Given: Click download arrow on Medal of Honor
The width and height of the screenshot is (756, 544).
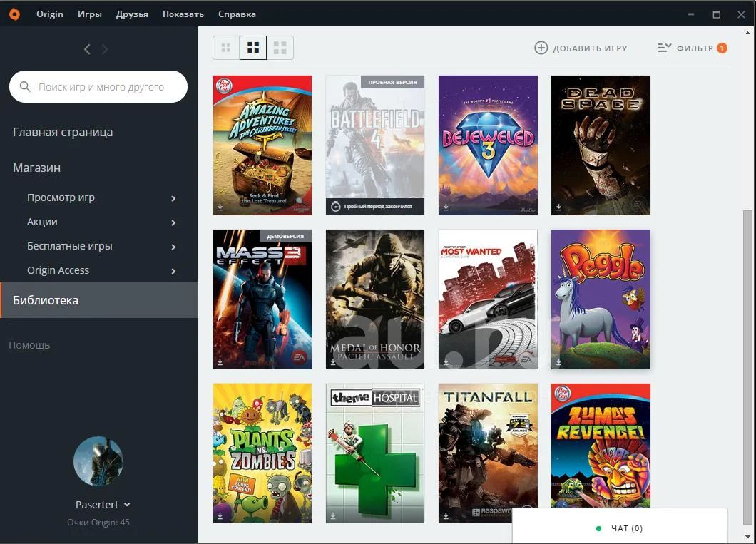Looking at the screenshot, I should click(x=332, y=361).
